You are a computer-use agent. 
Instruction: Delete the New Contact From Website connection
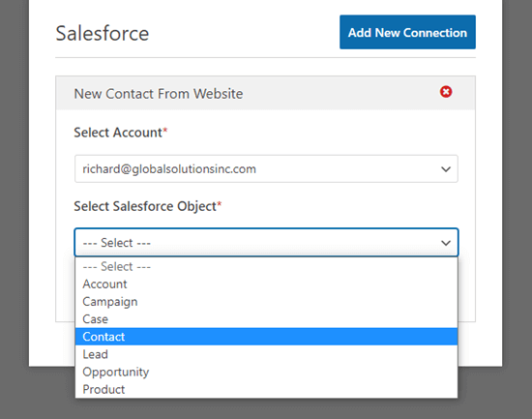tap(446, 92)
